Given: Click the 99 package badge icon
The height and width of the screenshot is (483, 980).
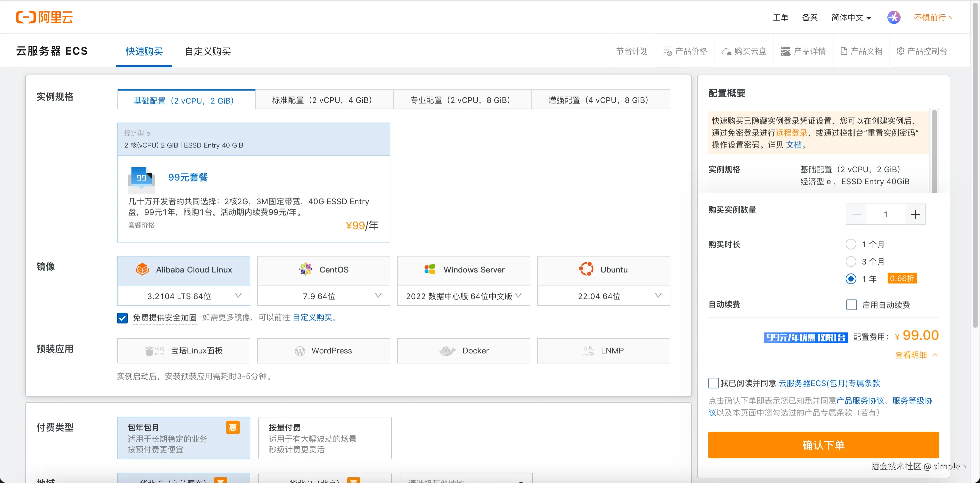Looking at the screenshot, I should (142, 180).
